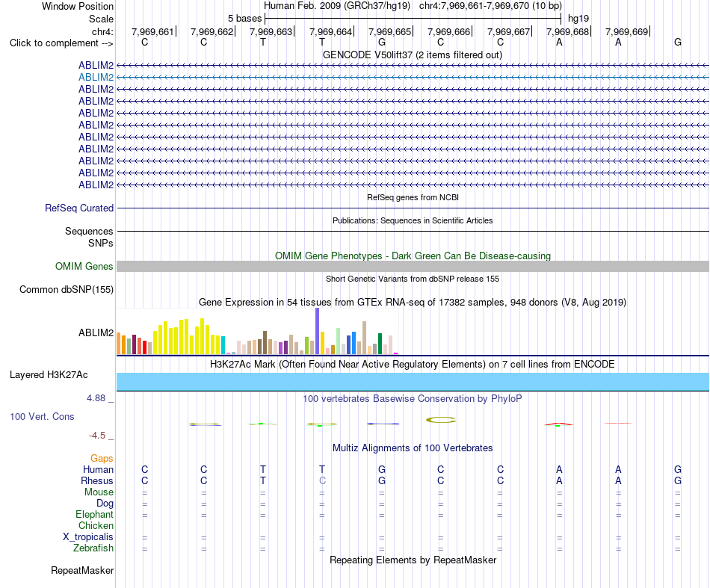Click the G base in the complement row under 7,969,665
The width and height of the screenshot is (710, 588).
click(382, 42)
